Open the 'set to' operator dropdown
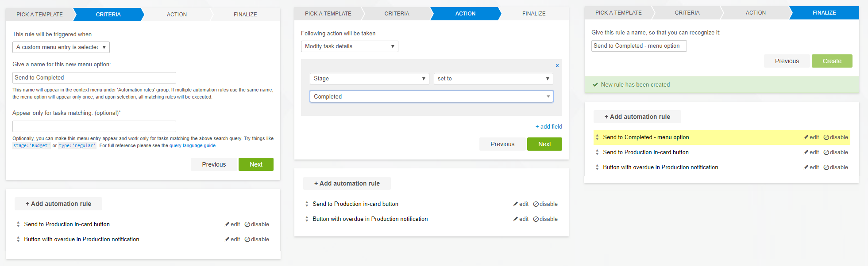The height and width of the screenshot is (266, 868). pos(493,79)
